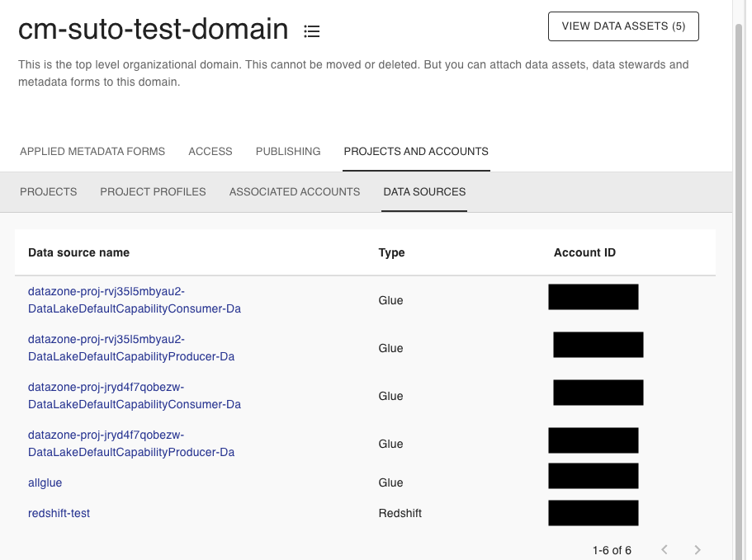Open rvj35l5mbyau2 DataLakeDefaultCapabilityProducer data source

[130, 348]
